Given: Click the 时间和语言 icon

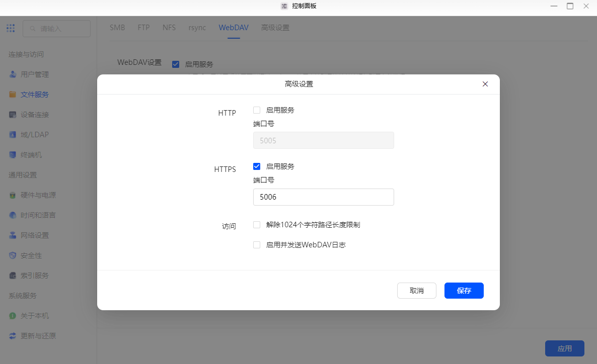Looking at the screenshot, I should point(13,215).
